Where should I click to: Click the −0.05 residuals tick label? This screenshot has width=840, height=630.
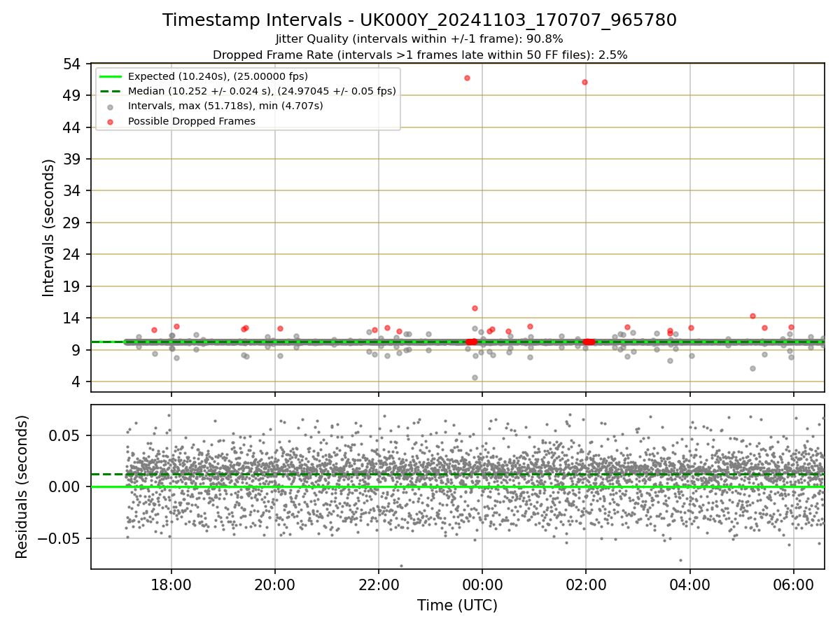pyautogui.click(x=59, y=538)
